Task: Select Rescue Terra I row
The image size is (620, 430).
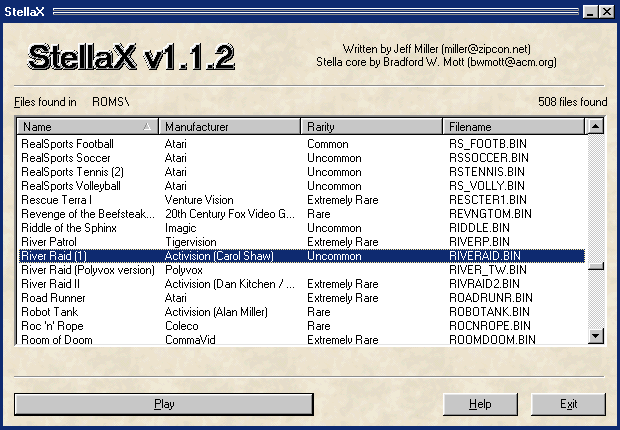Action: tap(57, 200)
